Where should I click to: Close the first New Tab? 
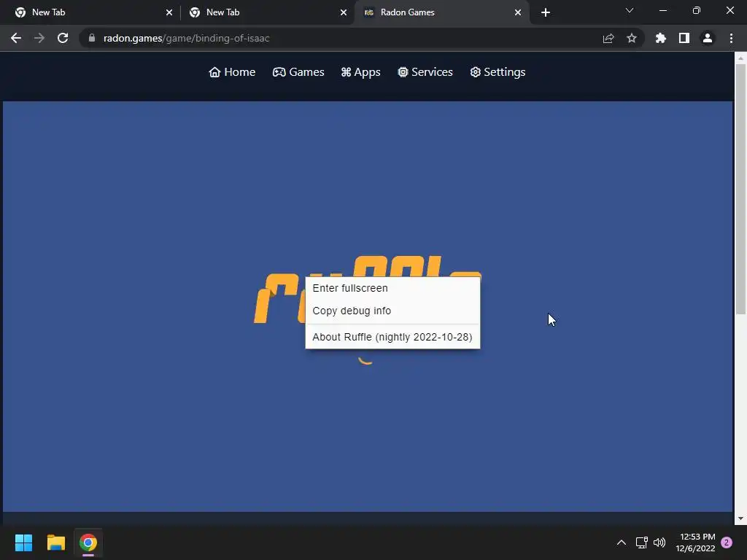(169, 12)
